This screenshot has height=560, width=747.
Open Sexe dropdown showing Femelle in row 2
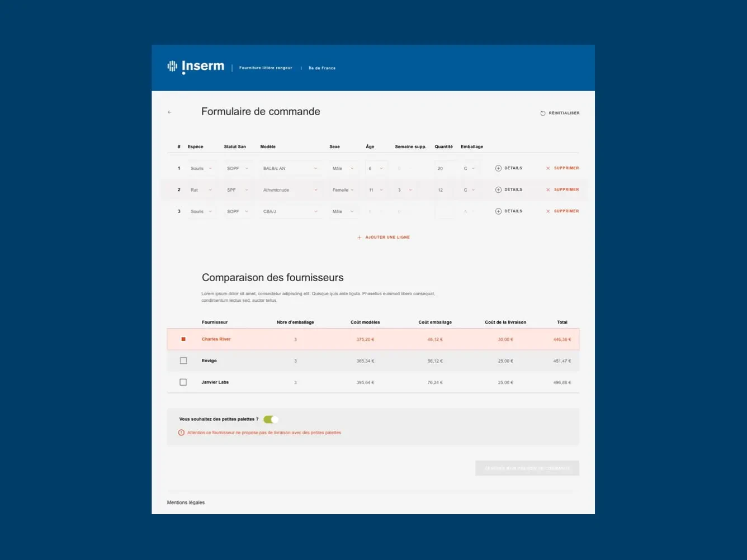(343, 190)
